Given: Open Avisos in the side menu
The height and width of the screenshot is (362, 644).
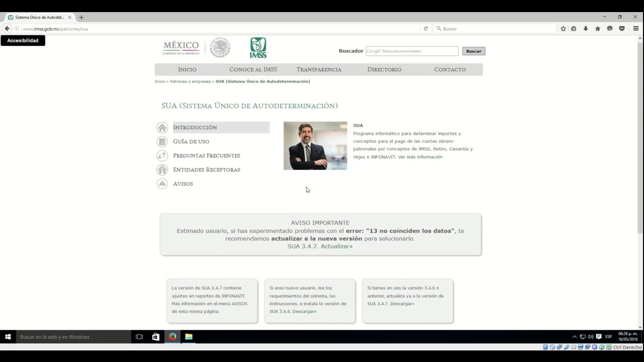Looking at the screenshot, I should click(183, 184).
